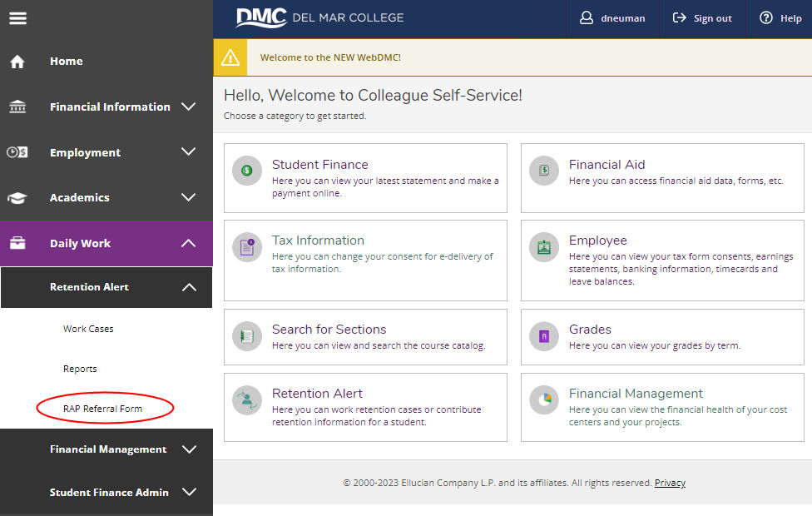Image resolution: width=812 pixels, height=516 pixels.
Task: Click the Financial Aid card icon
Action: (544, 171)
